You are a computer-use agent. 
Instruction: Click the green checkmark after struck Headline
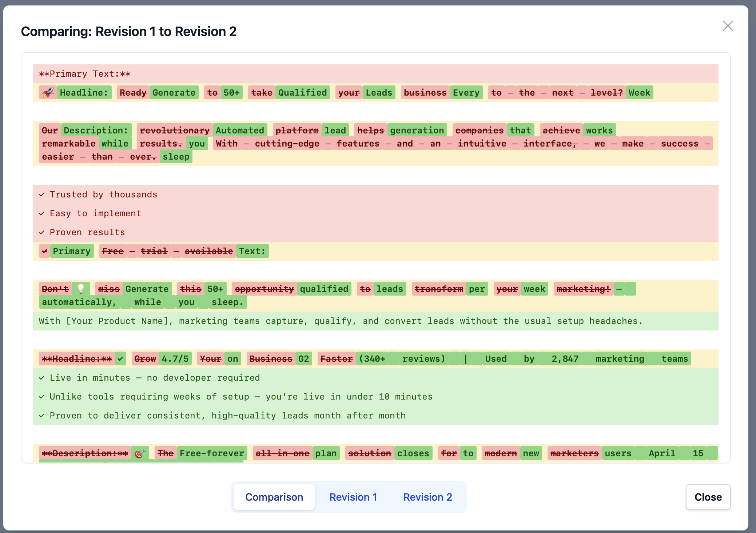(x=121, y=359)
